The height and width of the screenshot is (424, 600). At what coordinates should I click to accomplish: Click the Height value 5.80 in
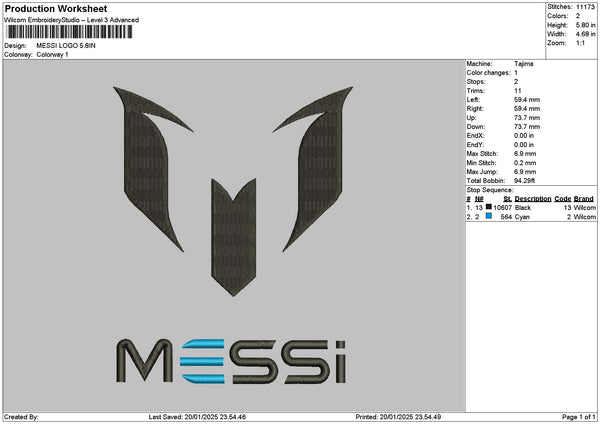pos(585,25)
